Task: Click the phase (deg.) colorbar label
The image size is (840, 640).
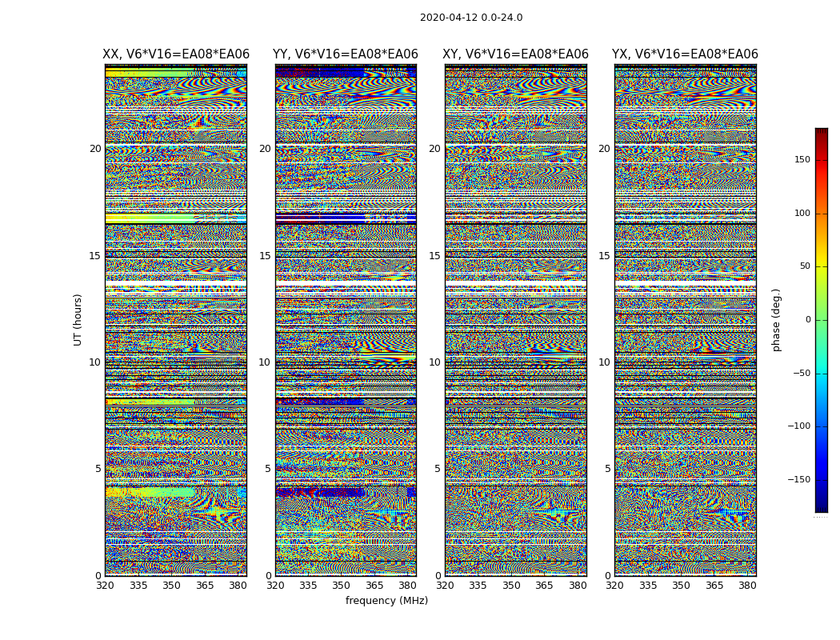Action: point(776,320)
